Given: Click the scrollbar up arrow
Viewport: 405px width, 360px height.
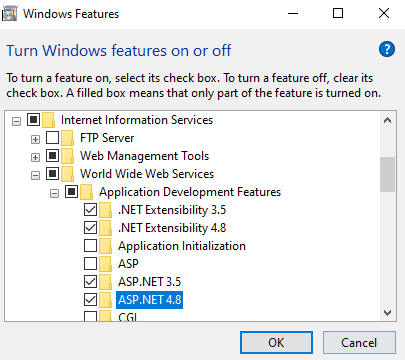Looking at the screenshot, I should pyautogui.click(x=387, y=120).
